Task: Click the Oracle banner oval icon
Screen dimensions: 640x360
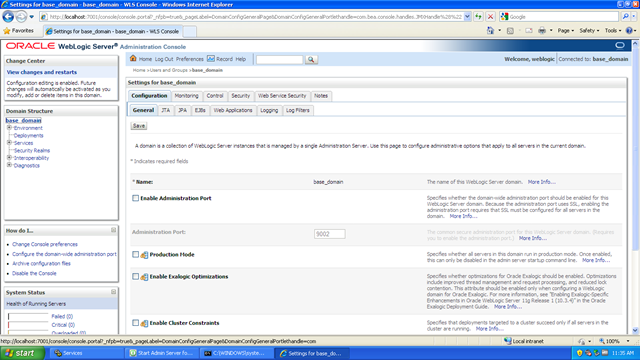Action: click(x=620, y=45)
